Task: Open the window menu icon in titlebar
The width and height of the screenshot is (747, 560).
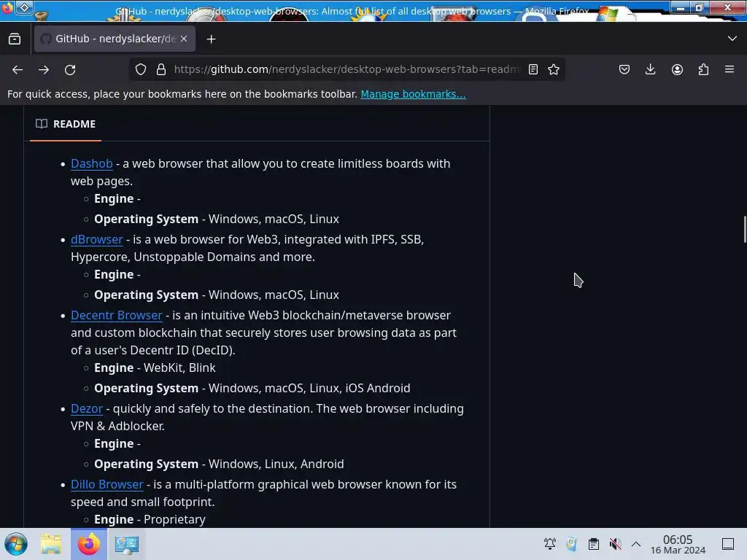Action: (x=7, y=7)
